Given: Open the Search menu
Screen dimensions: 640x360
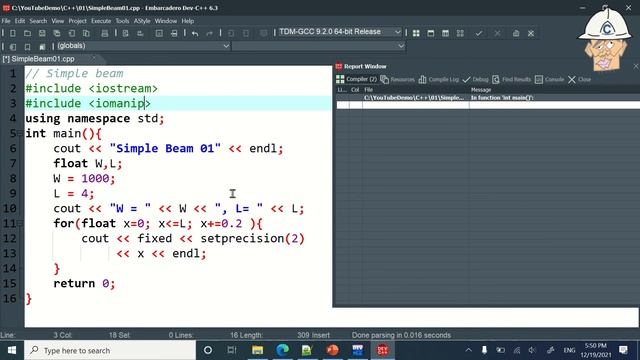Looking at the screenshot, I should click(x=38, y=21).
